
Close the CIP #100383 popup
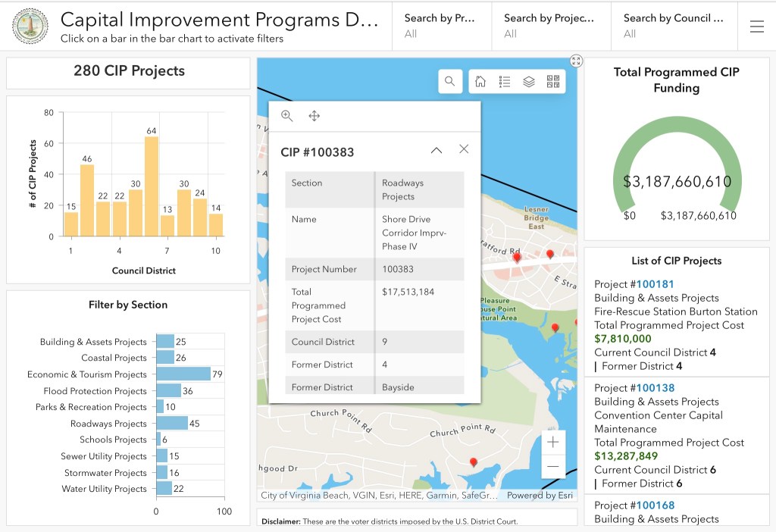pyautogui.click(x=464, y=149)
